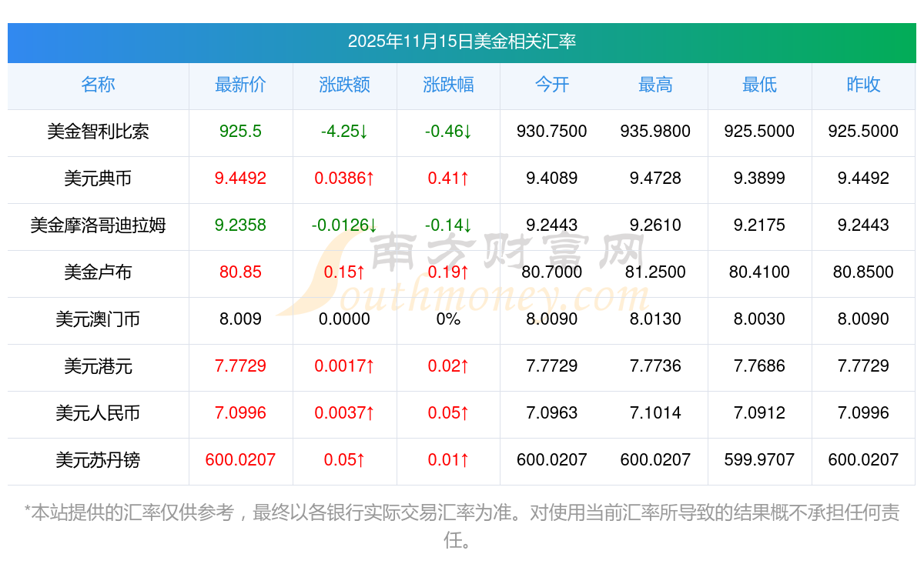Screen dimensions: 924x564
Task: Click change percent 0%
Action: [448, 319]
